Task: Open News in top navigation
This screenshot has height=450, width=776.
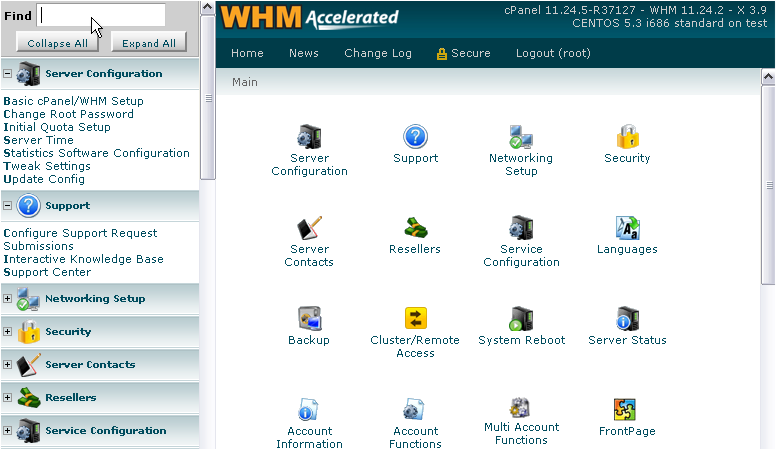Action: pyautogui.click(x=304, y=53)
